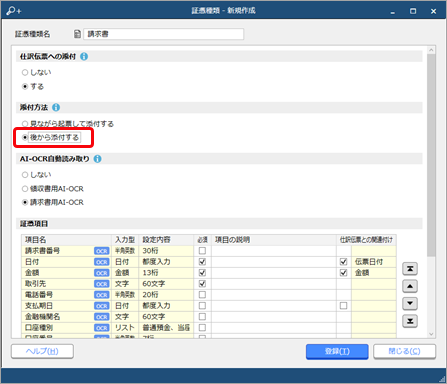The image size is (447, 384).
Task: Click the 口座種別 item name cell
Action: [66, 328]
